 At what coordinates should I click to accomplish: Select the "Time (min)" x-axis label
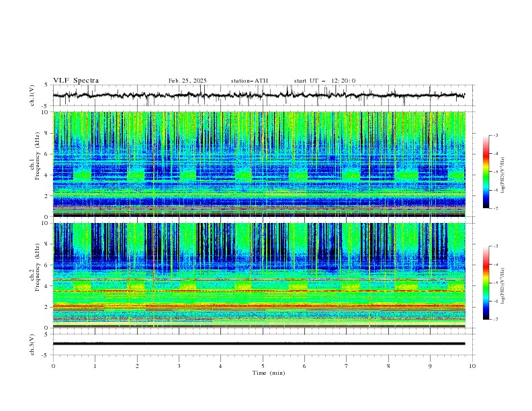pos(269,373)
